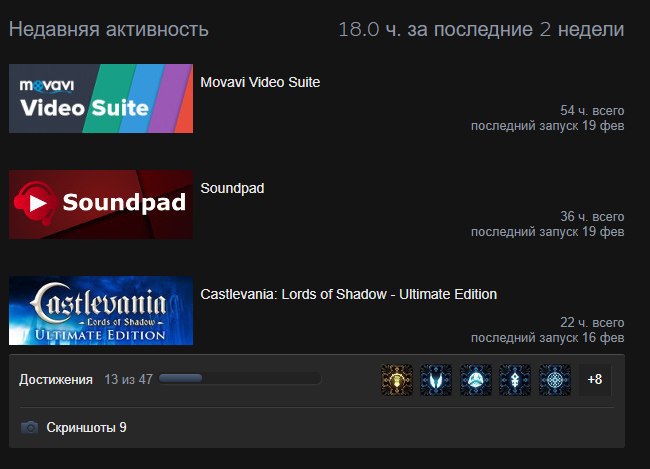Open the Movavi Video Suite banner image
The width and height of the screenshot is (650, 469).
(x=101, y=98)
